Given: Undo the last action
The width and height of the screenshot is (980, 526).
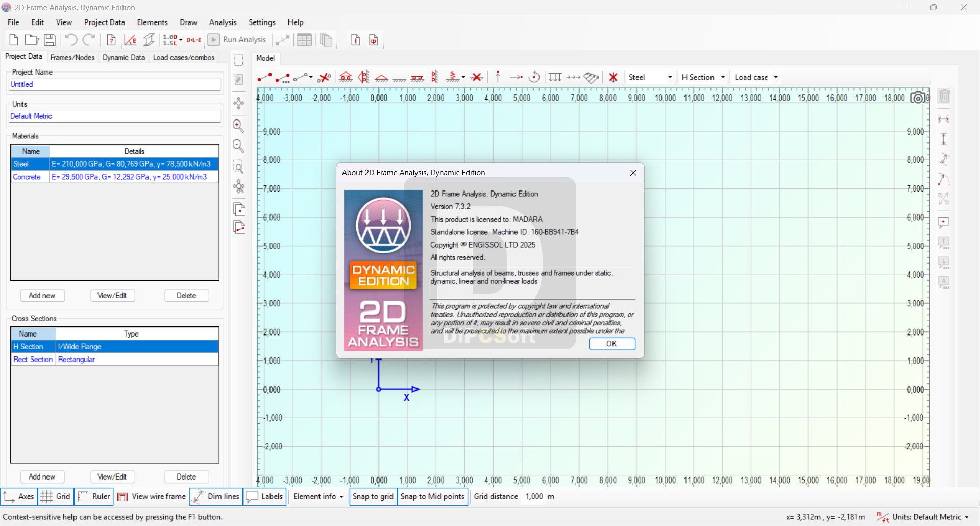Looking at the screenshot, I should pyautogui.click(x=71, y=40).
